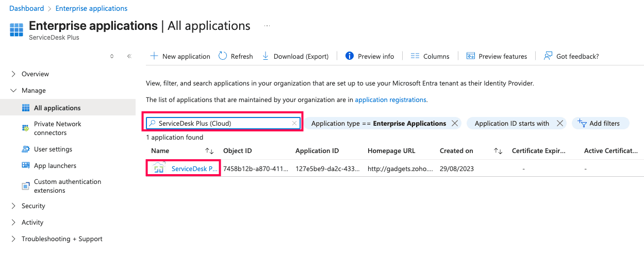Refresh the applications list

coord(236,56)
